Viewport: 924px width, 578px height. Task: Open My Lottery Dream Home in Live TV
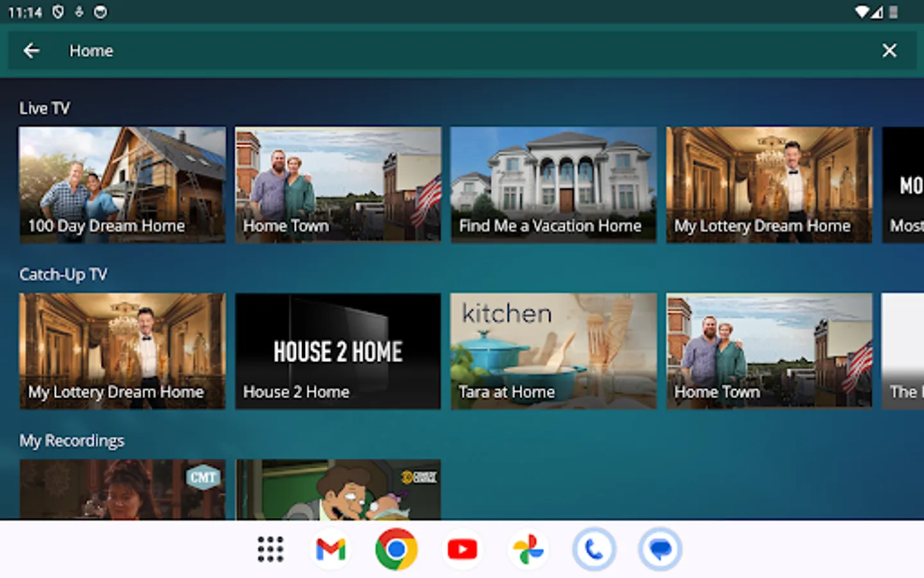(x=769, y=184)
